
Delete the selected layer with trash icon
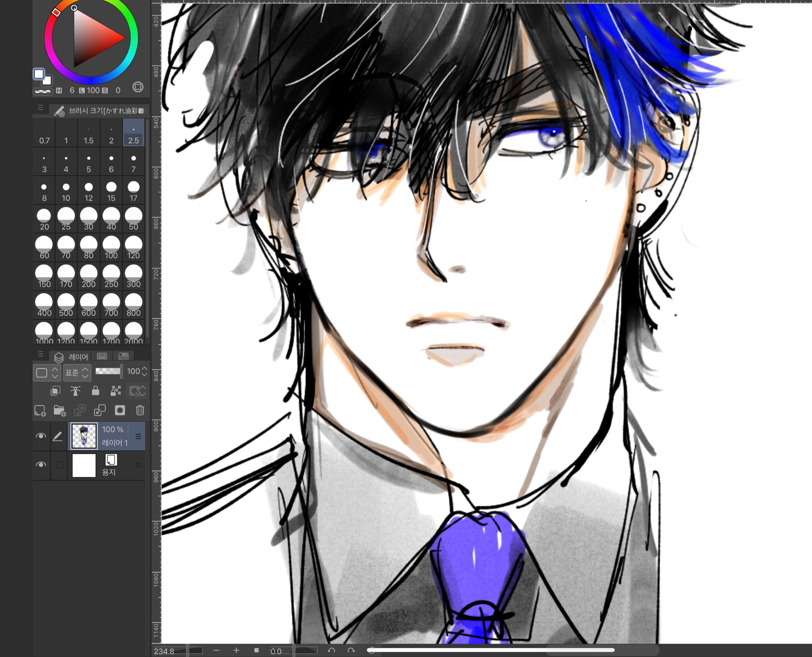[140, 410]
